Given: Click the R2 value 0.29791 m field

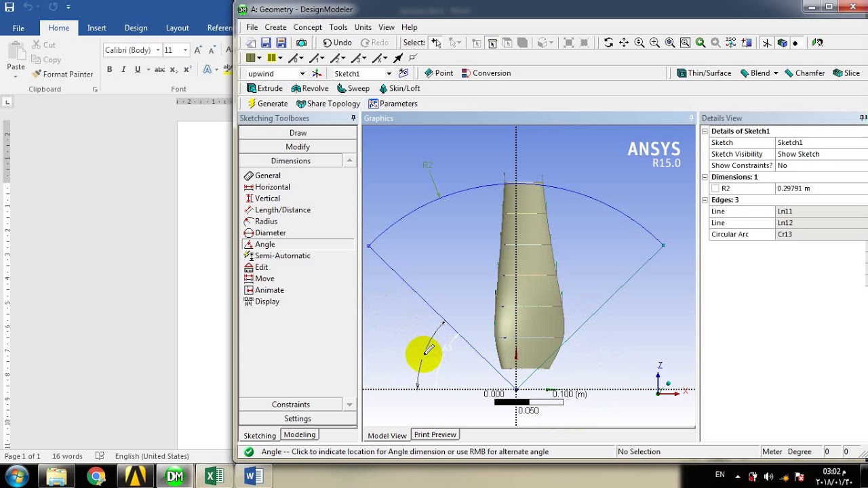Looking at the screenshot, I should [x=821, y=188].
